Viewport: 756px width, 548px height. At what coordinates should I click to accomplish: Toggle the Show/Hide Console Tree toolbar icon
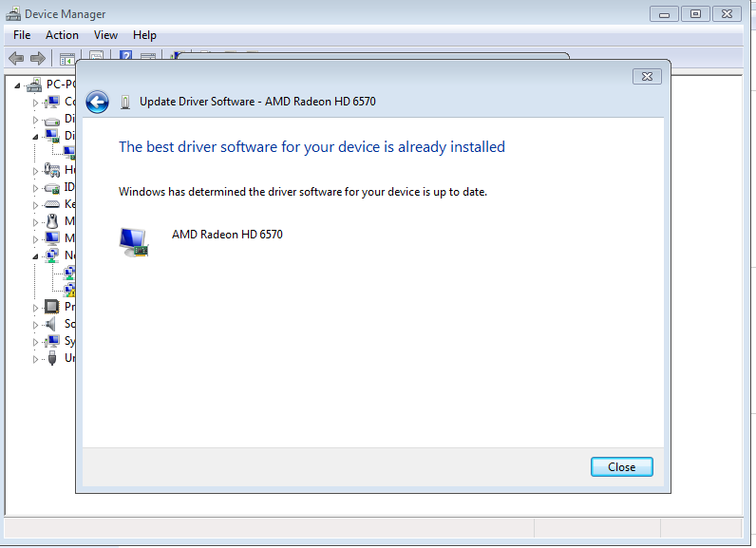(66, 59)
